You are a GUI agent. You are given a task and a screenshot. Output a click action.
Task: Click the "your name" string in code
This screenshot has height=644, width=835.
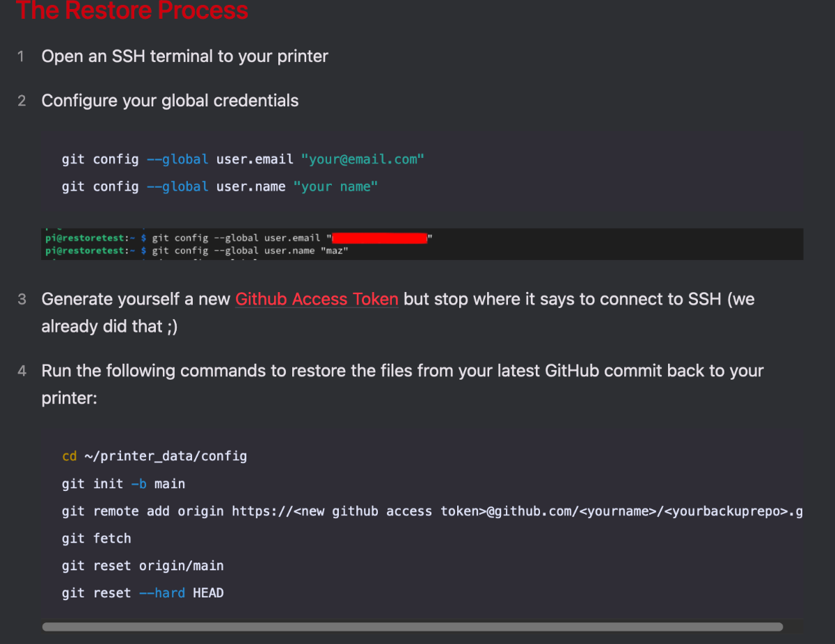pyautogui.click(x=335, y=186)
